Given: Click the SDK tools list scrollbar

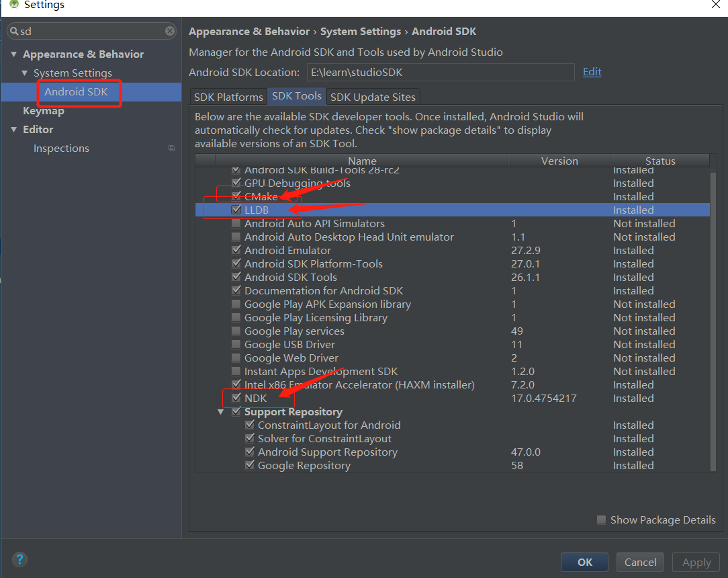Looking at the screenshot, I should coord(713,321).
